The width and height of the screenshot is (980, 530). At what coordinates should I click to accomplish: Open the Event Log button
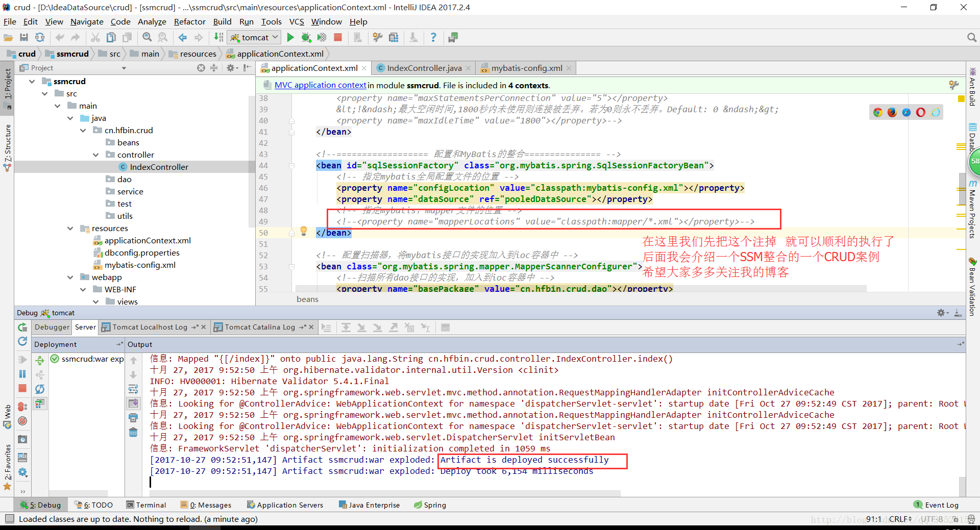pyautogui.click(x=936, y=505)
